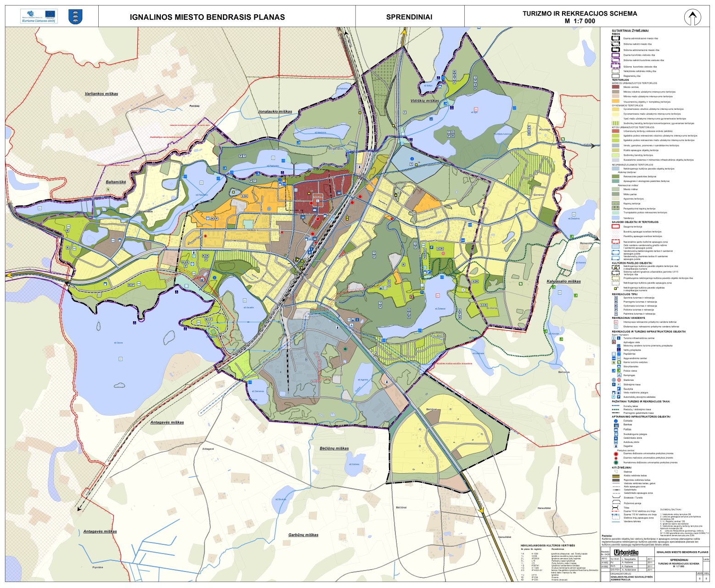
Task: Click the Motorinių vandens turizmo prieplauka icon
Action: click(x=619, y=345)
